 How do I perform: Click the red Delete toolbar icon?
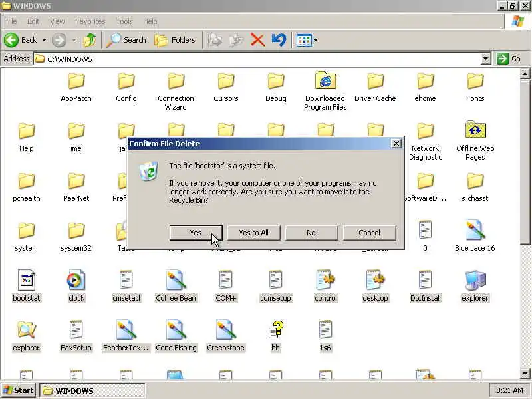pyautogui.click(x=257, y=40)
